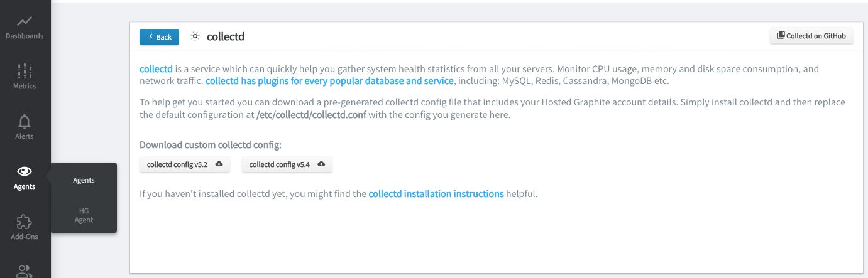Image resolution: width=868 pixels, height=278 pixels.
Task: Choose HG Agent in the flyout submenu
Action: pyautogui.click(x=84, y=215)
